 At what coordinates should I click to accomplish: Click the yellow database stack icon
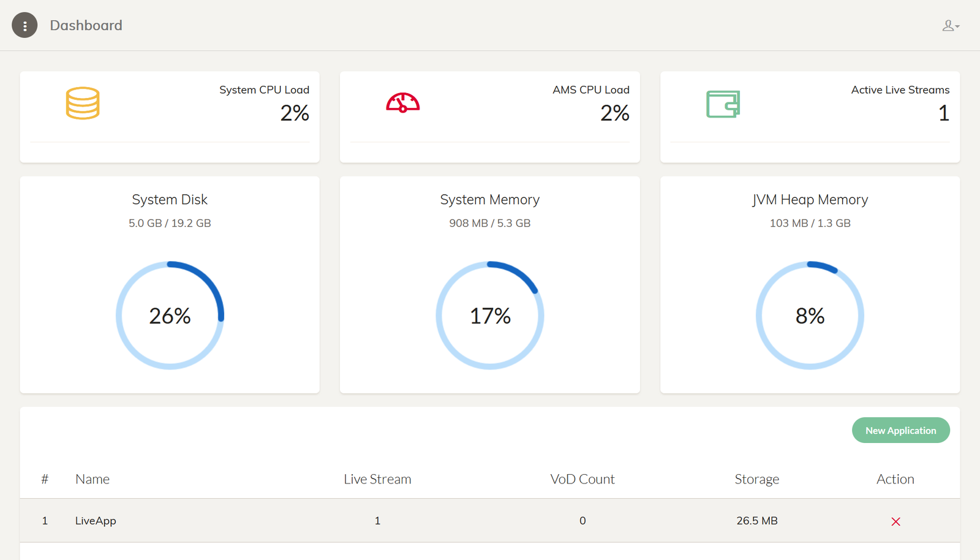pos(83,103)
